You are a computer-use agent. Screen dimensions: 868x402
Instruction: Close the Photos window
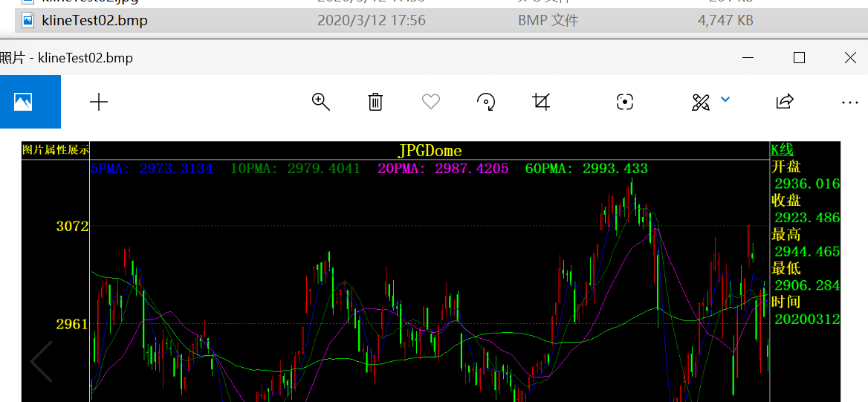pyautogui.click(x=850, y=58)
